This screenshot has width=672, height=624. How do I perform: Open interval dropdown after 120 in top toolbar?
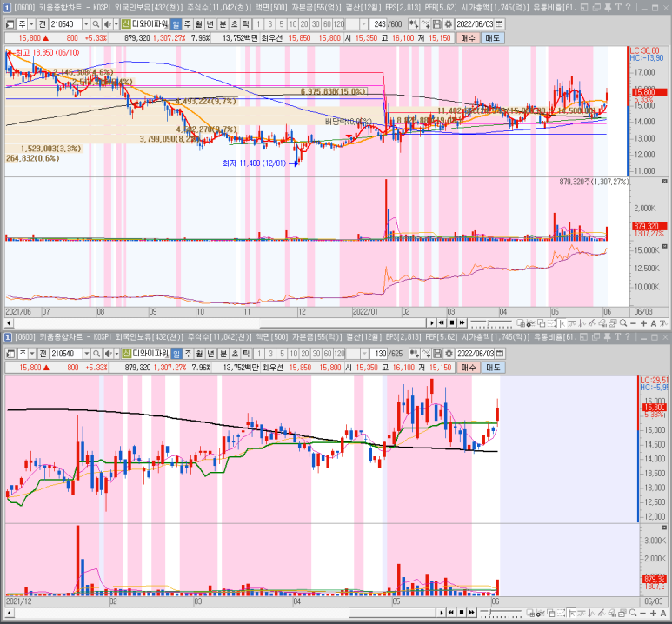click(x=363, y=24)
